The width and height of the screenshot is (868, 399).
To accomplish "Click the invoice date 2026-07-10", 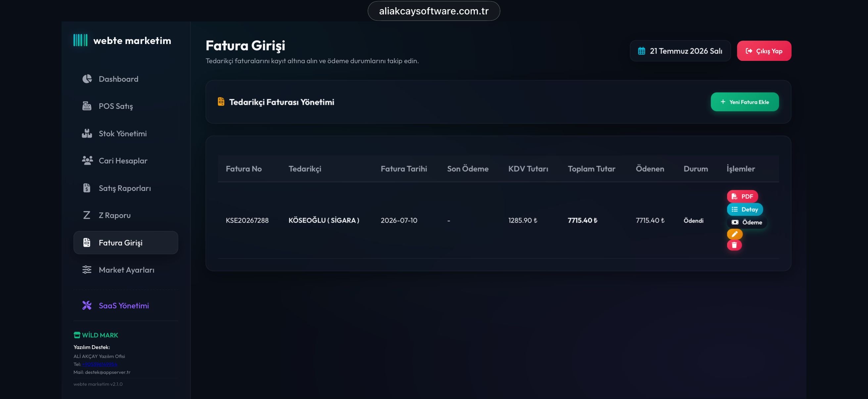I will coord(399,220).
